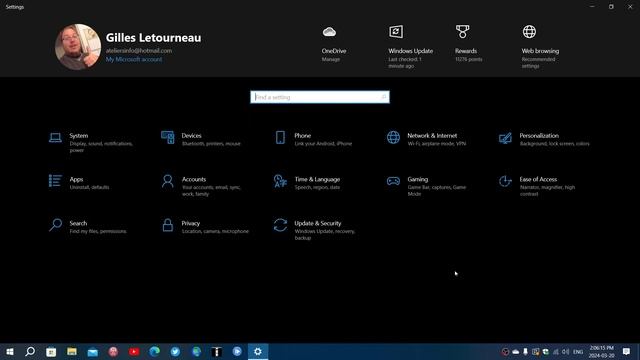Open taskbar search magnifier
Image resolution: width=640 pixels, height=360 pixels.
point(30,351)
